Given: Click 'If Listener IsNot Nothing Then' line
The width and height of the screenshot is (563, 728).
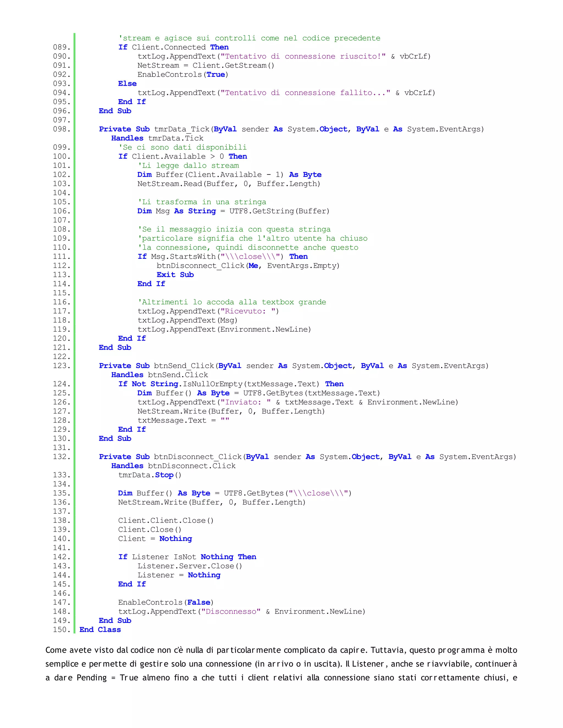Looking at the screenshot, I should (187, 557).
